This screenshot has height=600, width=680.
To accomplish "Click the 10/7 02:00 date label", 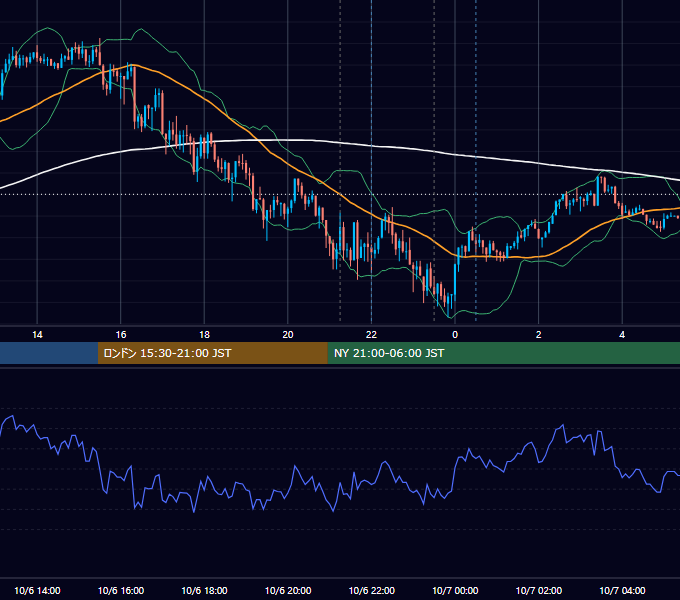I will tap(539, 590).
